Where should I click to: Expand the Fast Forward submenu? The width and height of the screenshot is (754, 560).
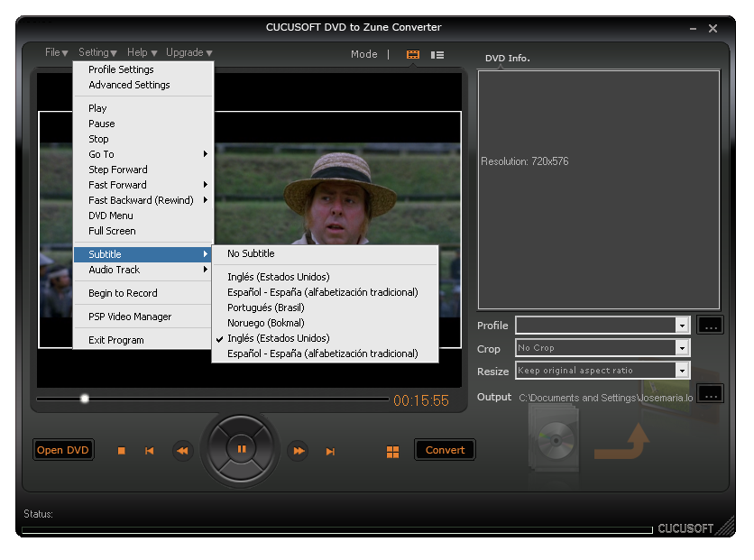tap(143, 185)
